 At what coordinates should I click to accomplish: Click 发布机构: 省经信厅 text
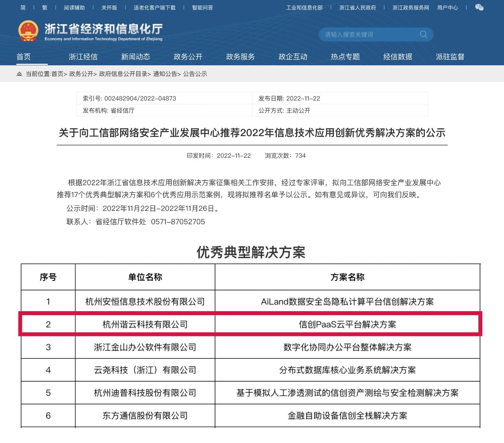click(109, 111)
